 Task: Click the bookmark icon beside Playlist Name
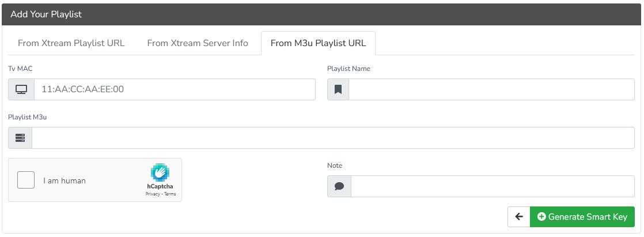point(338,89)
